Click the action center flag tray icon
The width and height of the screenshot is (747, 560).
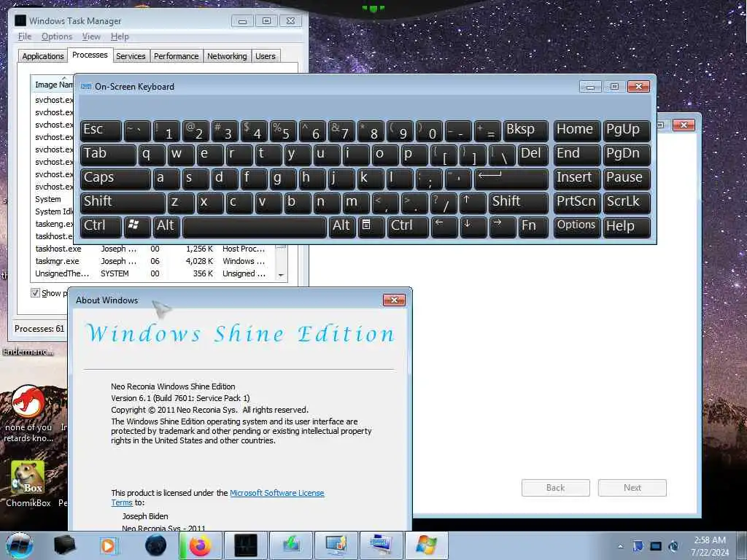pyautogui.click(x=638, y=546)
